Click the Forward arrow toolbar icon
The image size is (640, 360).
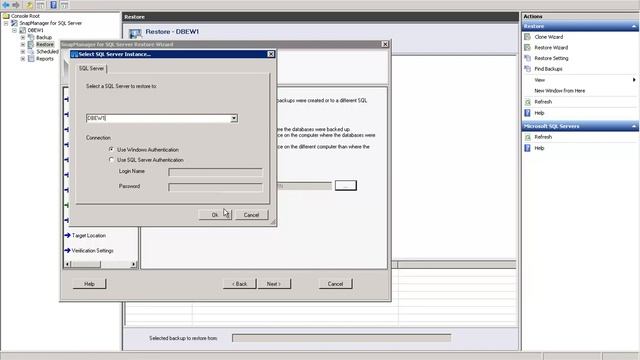[x=16, y=5]
